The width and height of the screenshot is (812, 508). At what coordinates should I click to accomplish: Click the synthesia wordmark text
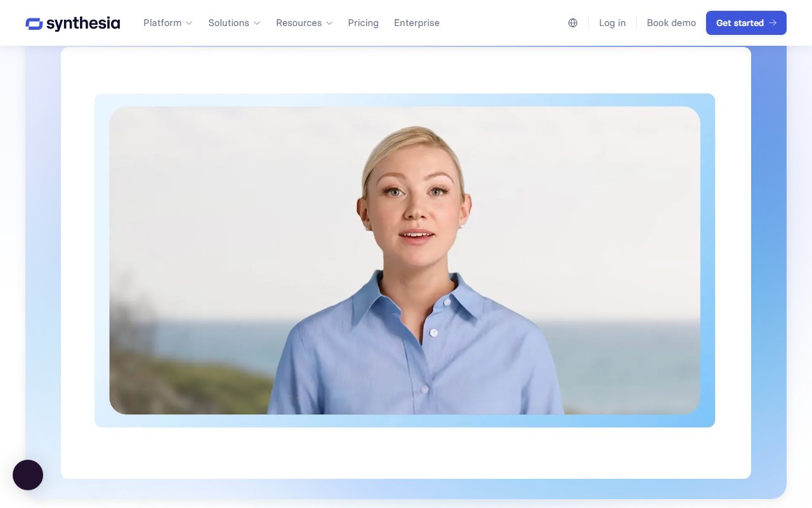(83, 23)
